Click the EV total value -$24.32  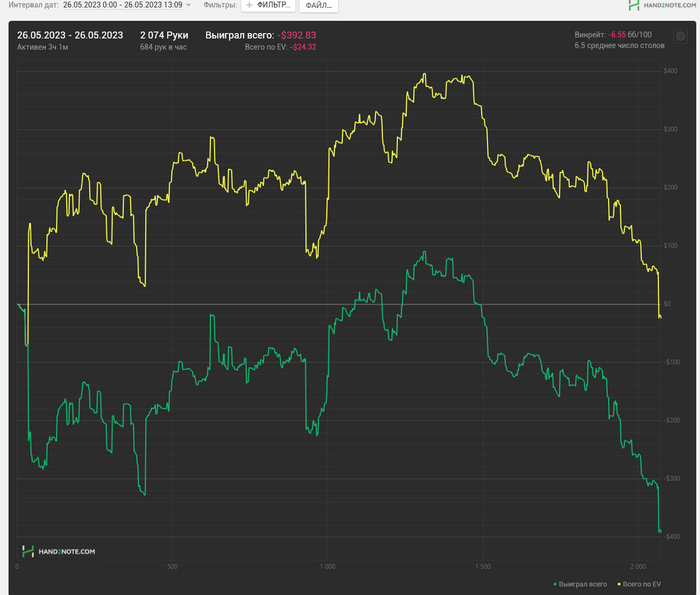(303, 47)
